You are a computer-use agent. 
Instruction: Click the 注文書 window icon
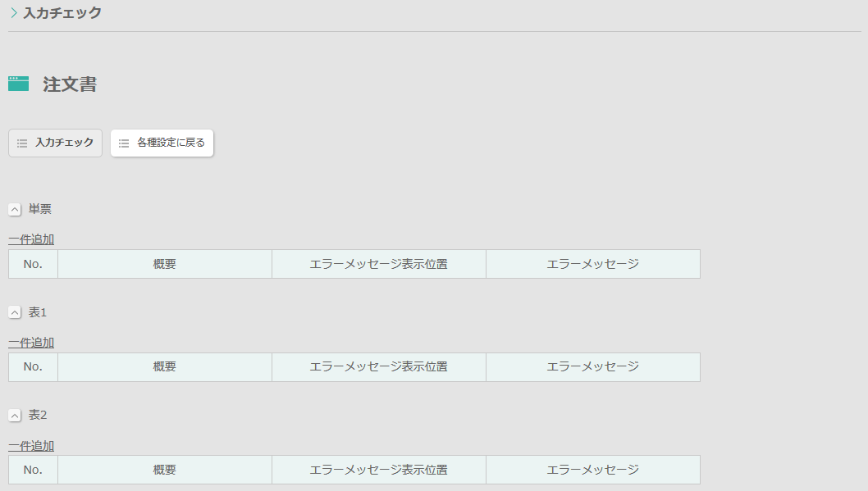click(18, 84)
